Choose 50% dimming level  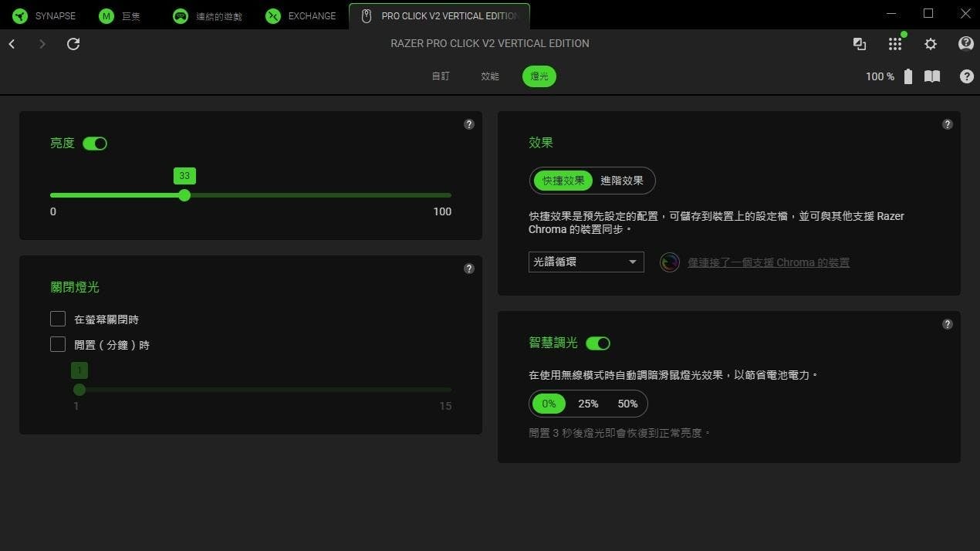[x=628, y=404]
